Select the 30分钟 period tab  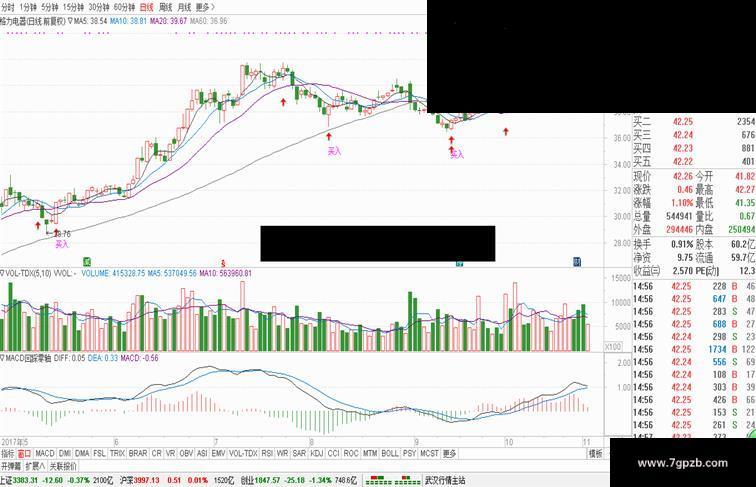coord(99,7)
